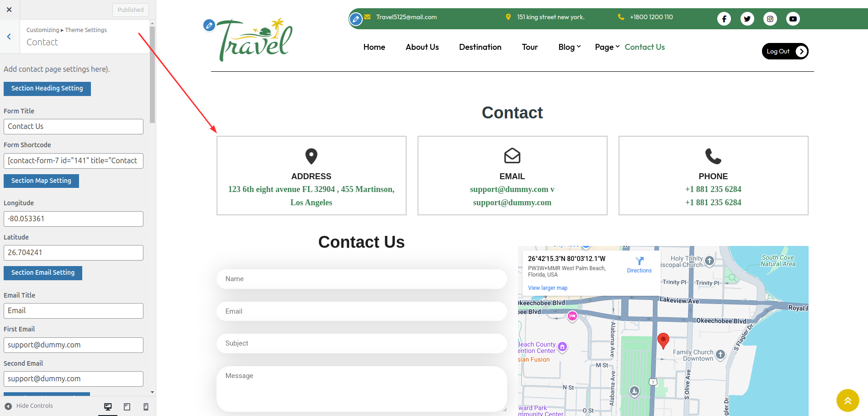Open the Twitter social icon
The image size is (868, 416).
[747, 19]
